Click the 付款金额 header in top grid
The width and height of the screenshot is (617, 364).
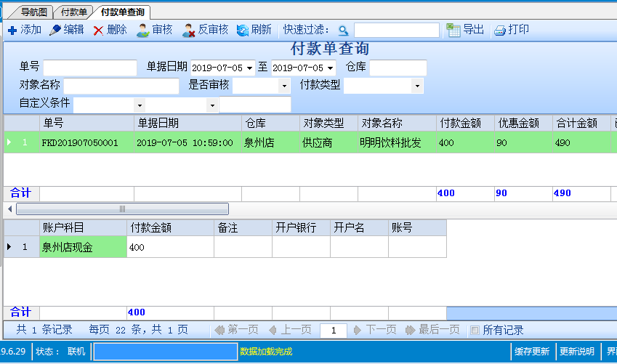(466, 124)
